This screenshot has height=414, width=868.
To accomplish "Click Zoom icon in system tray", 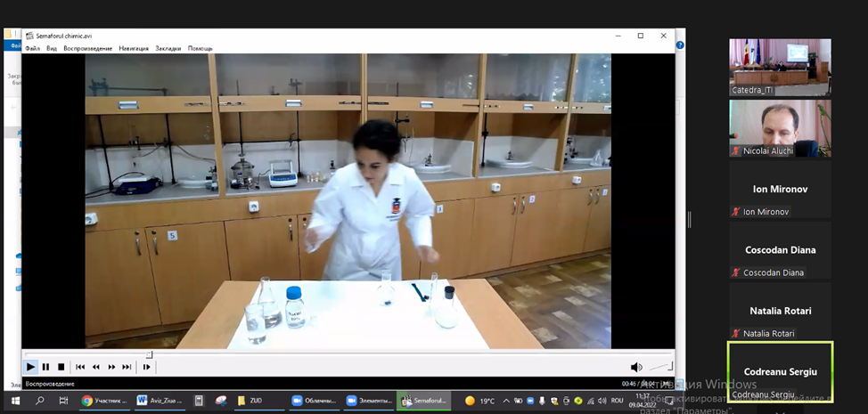I will click(530, 401).
